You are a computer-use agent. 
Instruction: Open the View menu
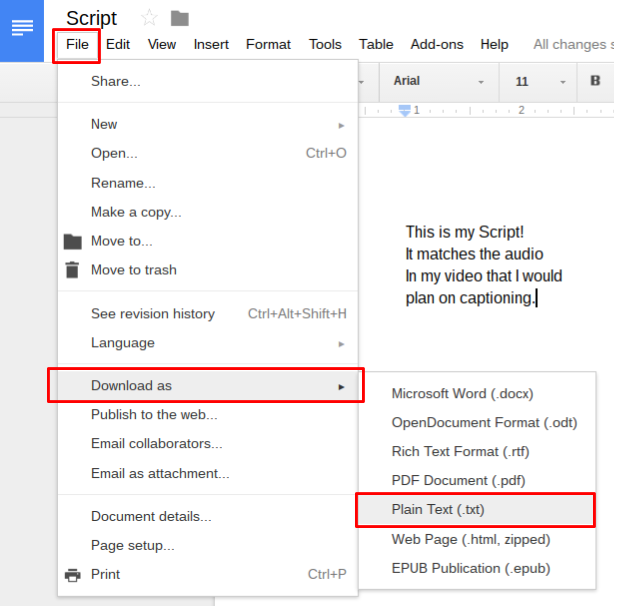click(162, 44)
